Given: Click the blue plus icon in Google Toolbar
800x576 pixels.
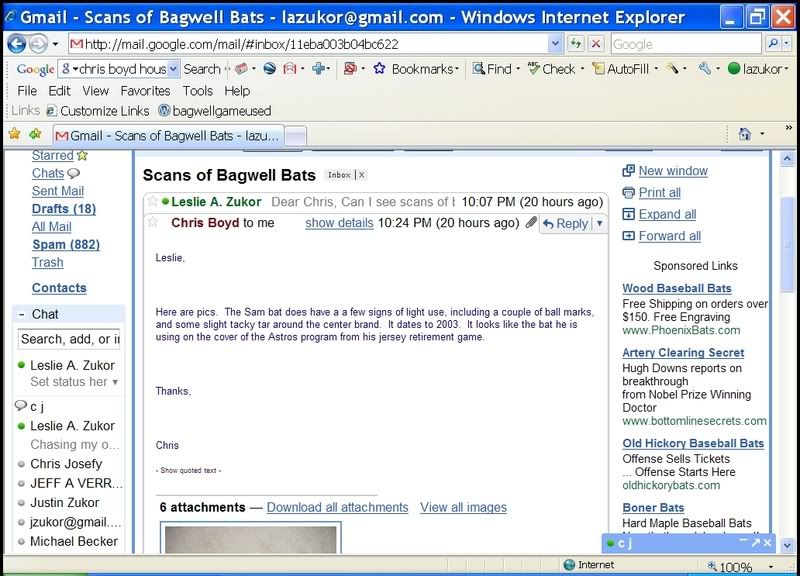Looking at the screenshot, I should point(318,68).
